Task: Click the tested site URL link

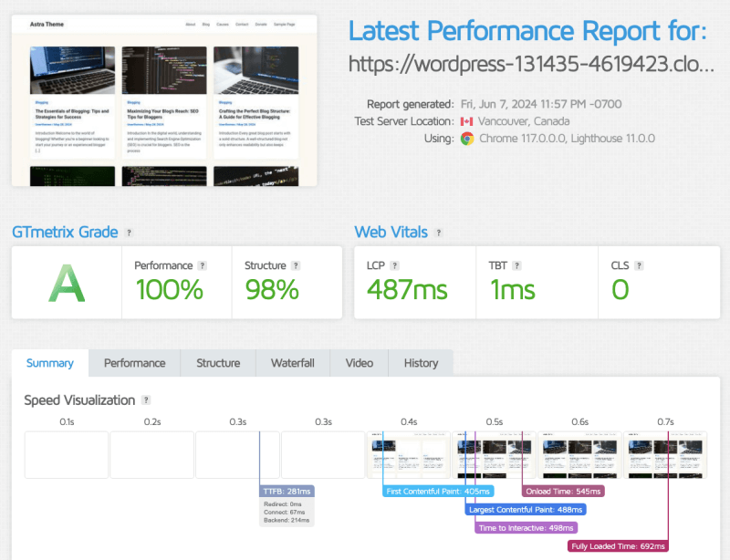Action: pos(531,64)
